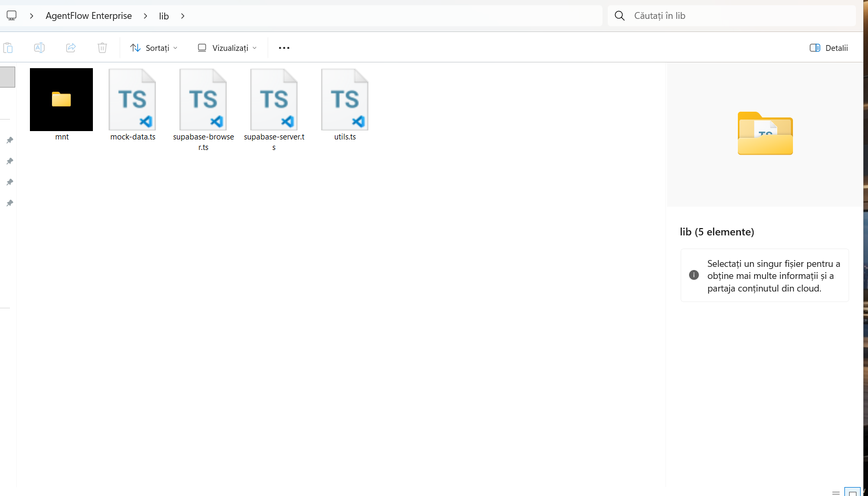Toggle the Detalii pane button
The height and width of the screenshot is (496, 868).
[x=829, y=48]
